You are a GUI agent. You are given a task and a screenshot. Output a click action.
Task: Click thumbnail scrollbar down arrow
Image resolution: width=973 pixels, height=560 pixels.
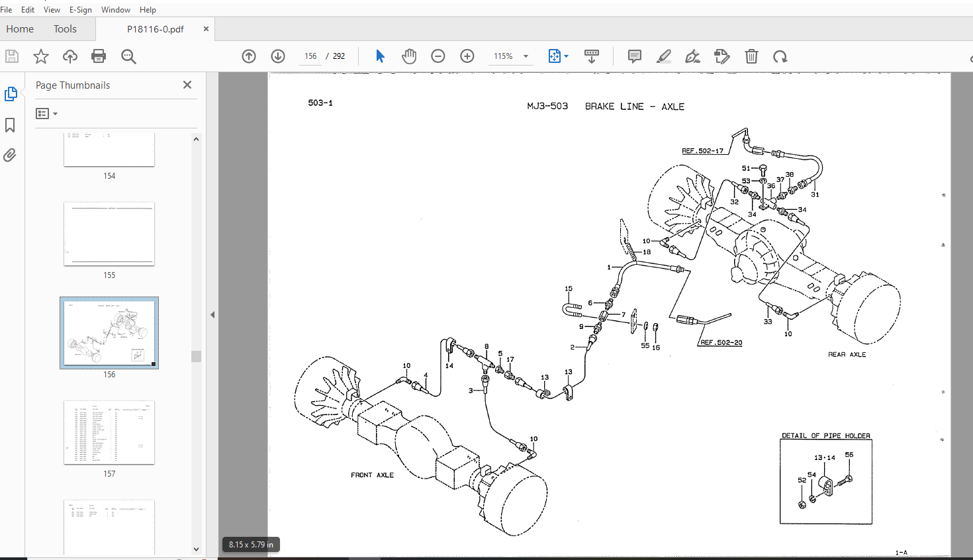196,549
